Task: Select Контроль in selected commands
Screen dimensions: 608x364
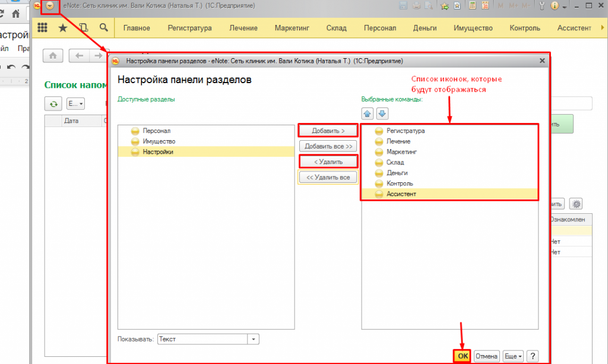Action: (450, 183)
